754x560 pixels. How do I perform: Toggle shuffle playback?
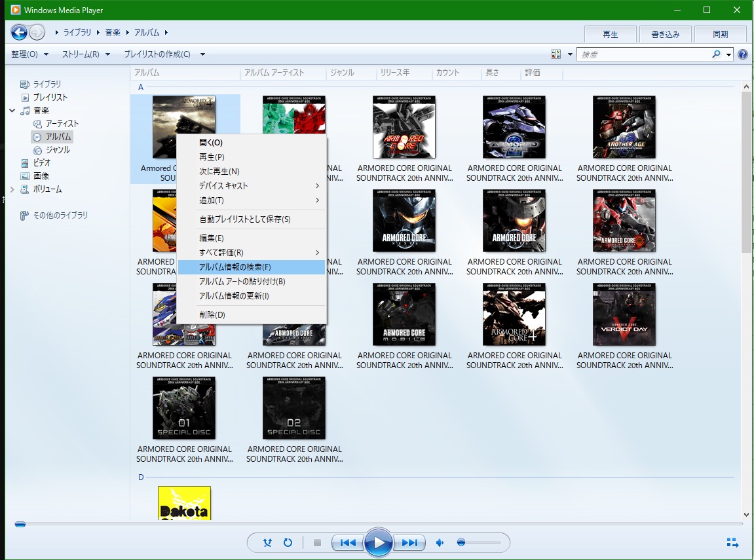(x=267, y=543)
